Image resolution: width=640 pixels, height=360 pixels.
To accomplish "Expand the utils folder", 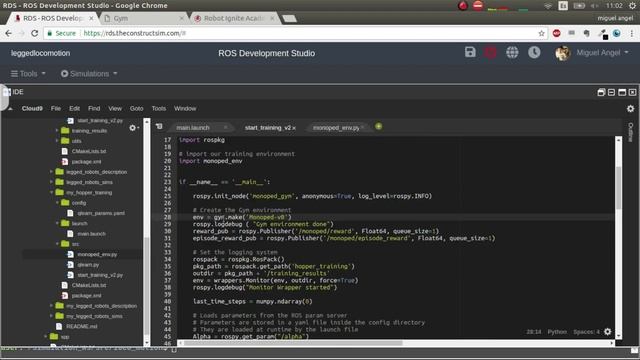I will (57, 141).
